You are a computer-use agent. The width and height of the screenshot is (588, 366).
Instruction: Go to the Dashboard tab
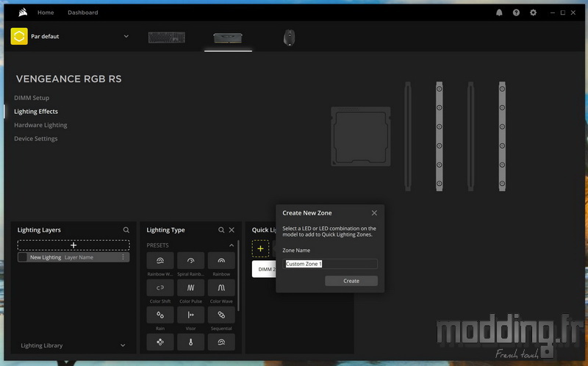83,12
